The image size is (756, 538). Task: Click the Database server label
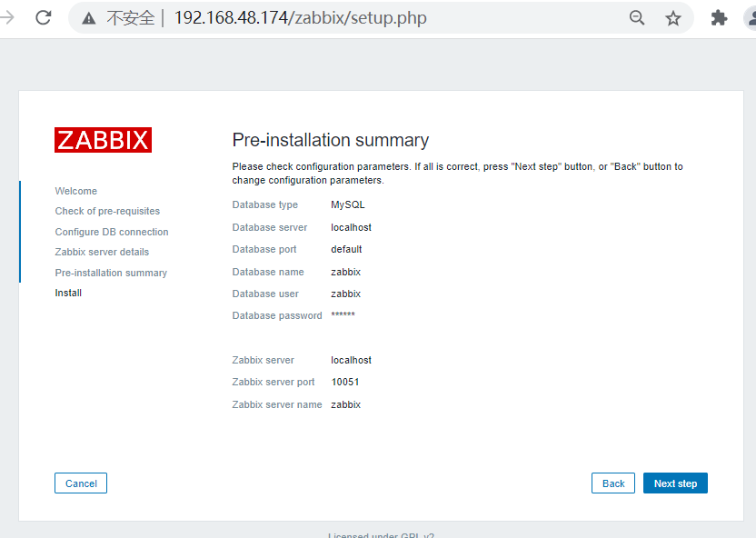(270, 227)
